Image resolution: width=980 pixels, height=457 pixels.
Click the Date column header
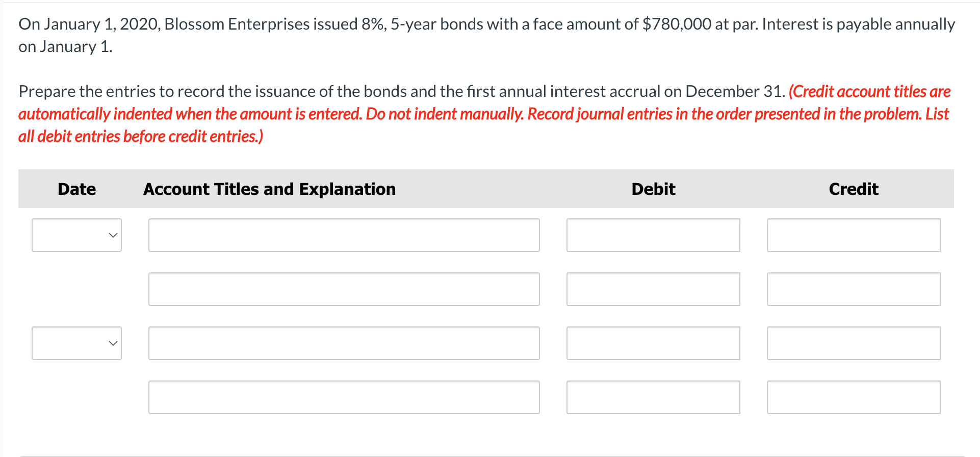(x=76, y=189)
